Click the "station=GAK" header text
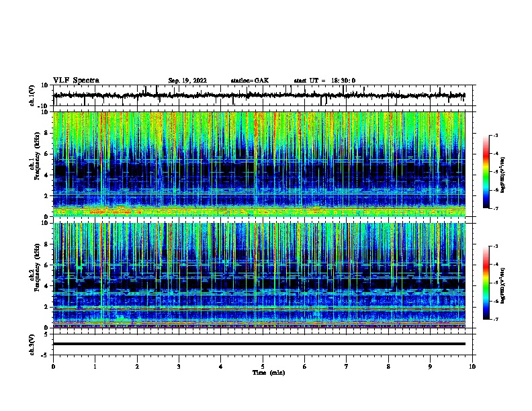Image resolution: width=532 pixels, height=411 pixels. tap(250, 81)
